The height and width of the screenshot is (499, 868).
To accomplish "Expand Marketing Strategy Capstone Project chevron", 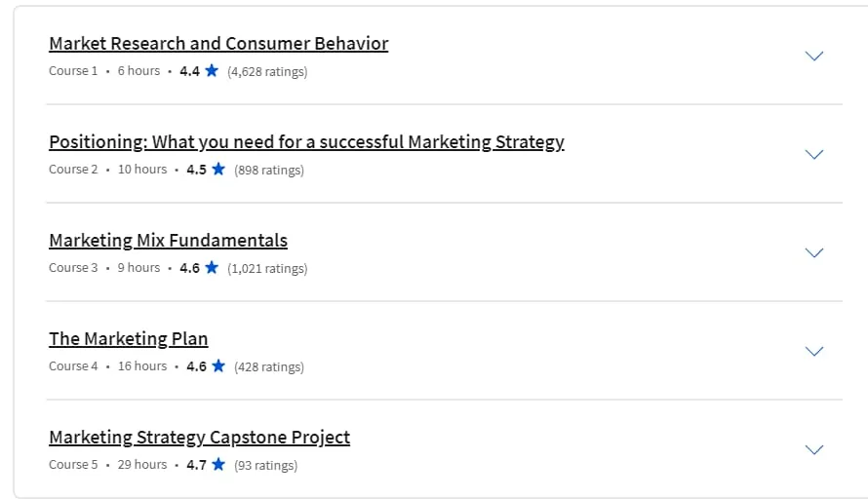I will click(x=813, y=449).
